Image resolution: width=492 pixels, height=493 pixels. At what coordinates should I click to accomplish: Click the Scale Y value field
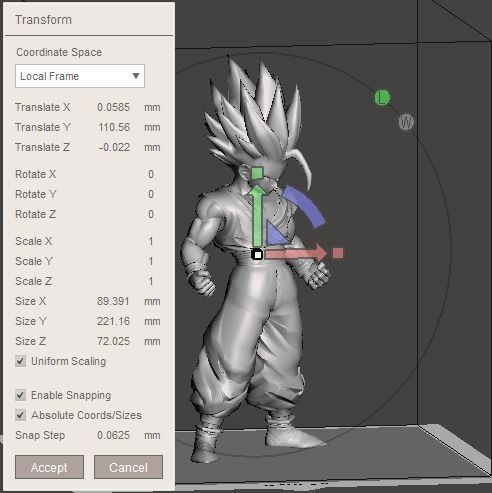click(x=151, y=261)
